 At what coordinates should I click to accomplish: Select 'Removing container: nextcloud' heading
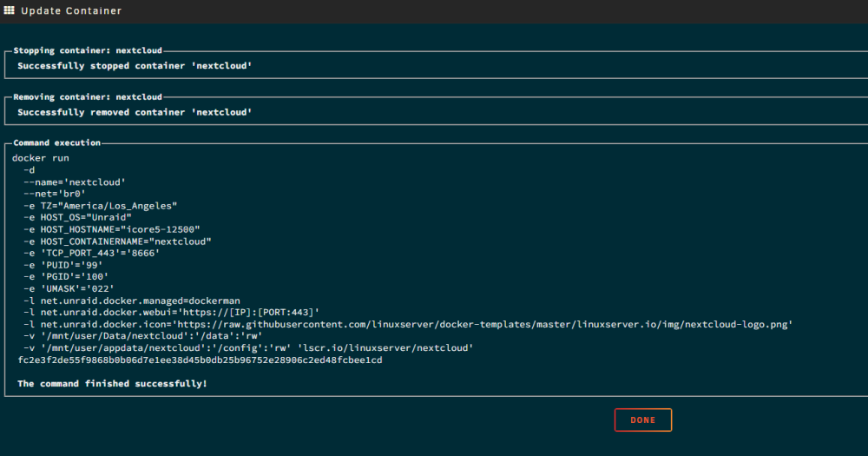(88, 97)
